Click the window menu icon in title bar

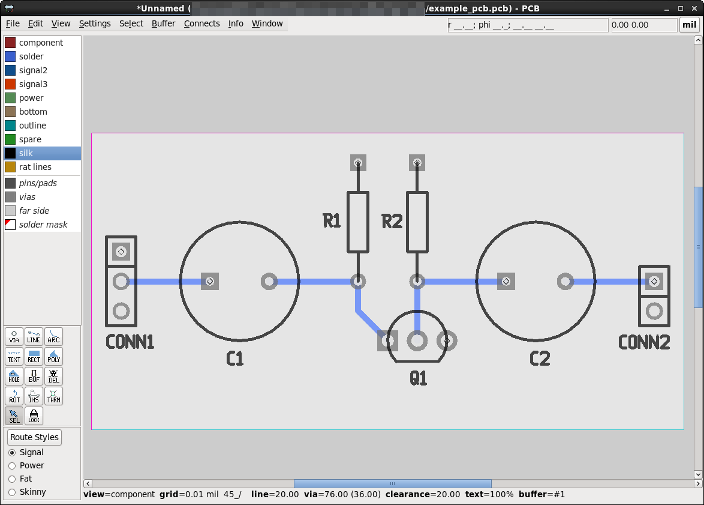coord(8,8)
